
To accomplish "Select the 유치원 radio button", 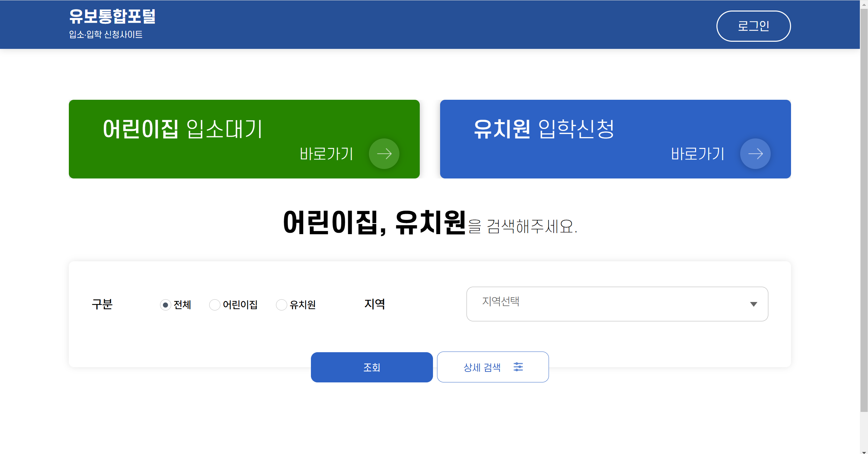I will tap(281, 305).
